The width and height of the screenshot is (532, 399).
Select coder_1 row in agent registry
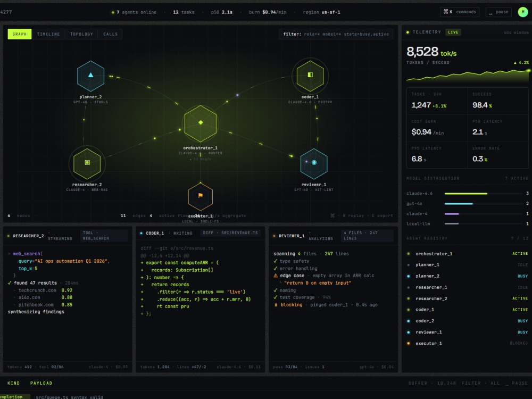point(468,310)
